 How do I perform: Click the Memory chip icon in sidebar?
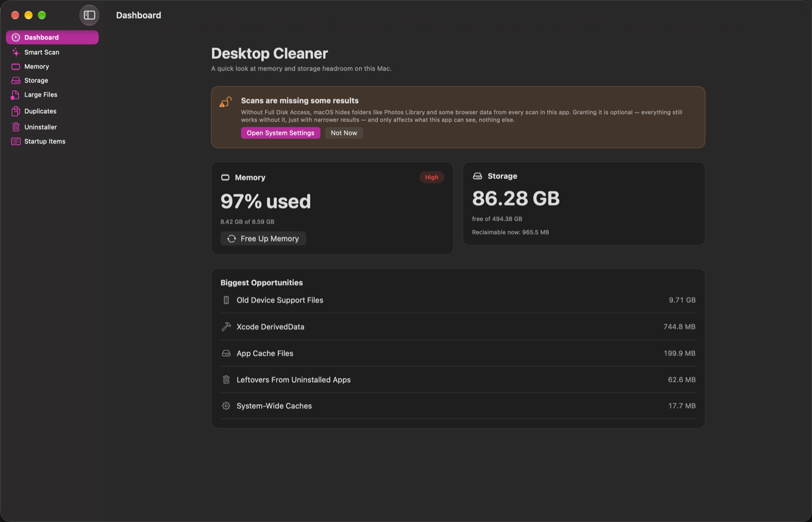(x=16, y=67)
